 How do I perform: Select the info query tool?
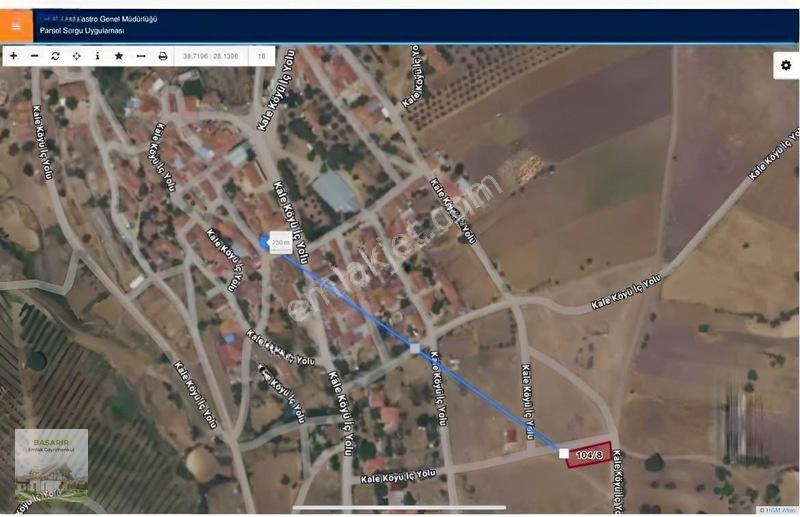(x=97, y=56)
